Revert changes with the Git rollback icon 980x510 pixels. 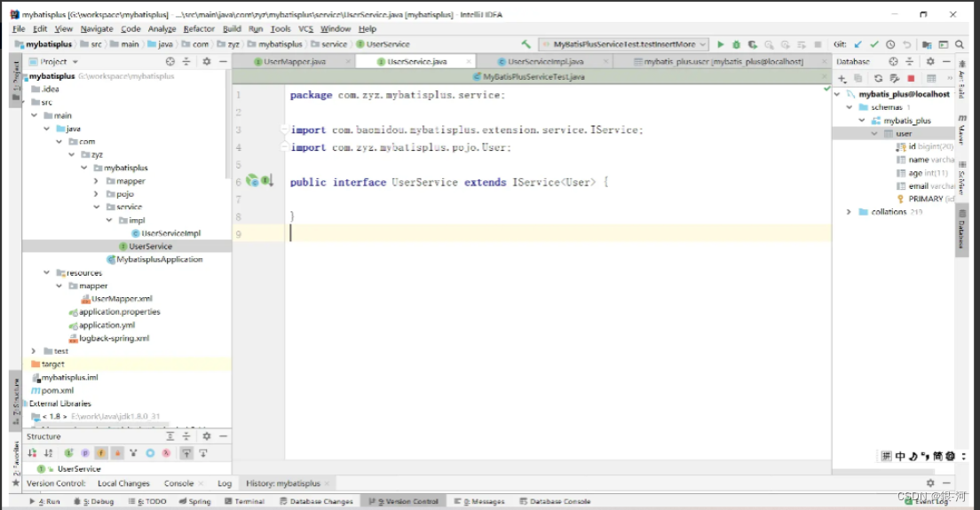(x=906, y=44)
